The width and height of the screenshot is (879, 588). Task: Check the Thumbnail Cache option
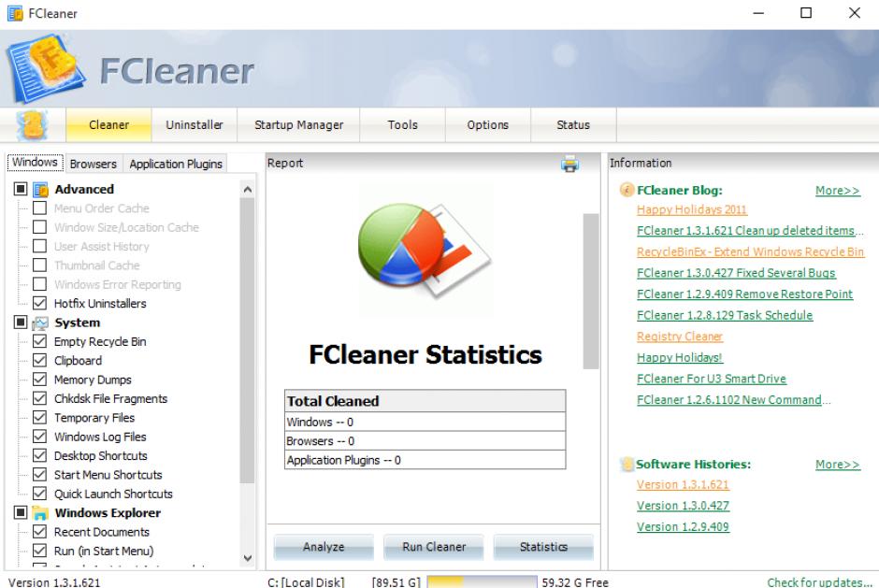coord(40,265)
